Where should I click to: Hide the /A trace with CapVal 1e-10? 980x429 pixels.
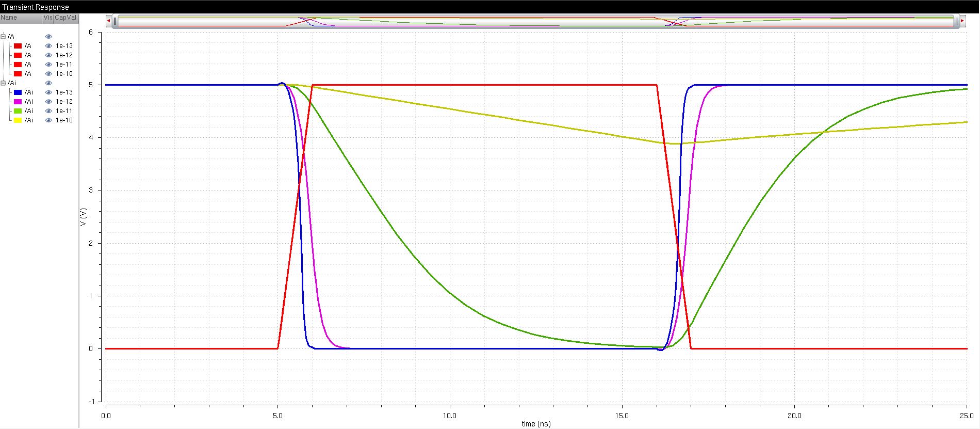click(49, 74)
